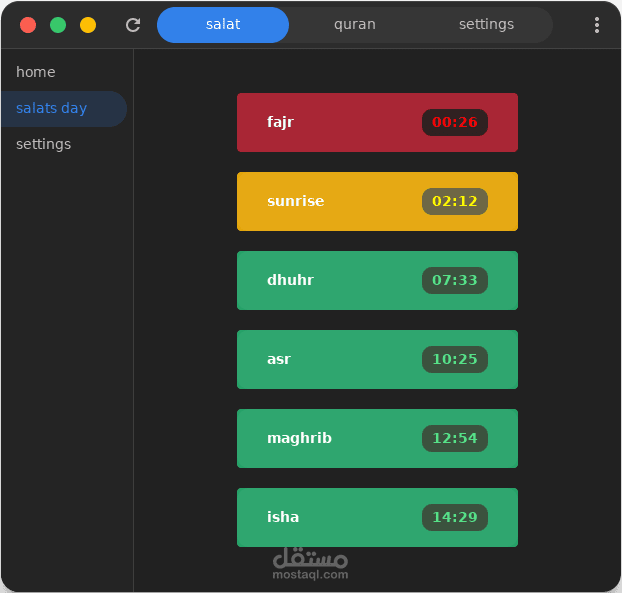Click the 12:54 maghrib countdown badge
622x593 pixels.
point(455,438)
